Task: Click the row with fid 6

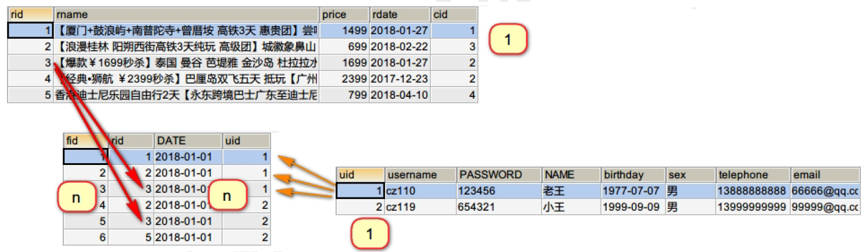Action: pos(167,237)
